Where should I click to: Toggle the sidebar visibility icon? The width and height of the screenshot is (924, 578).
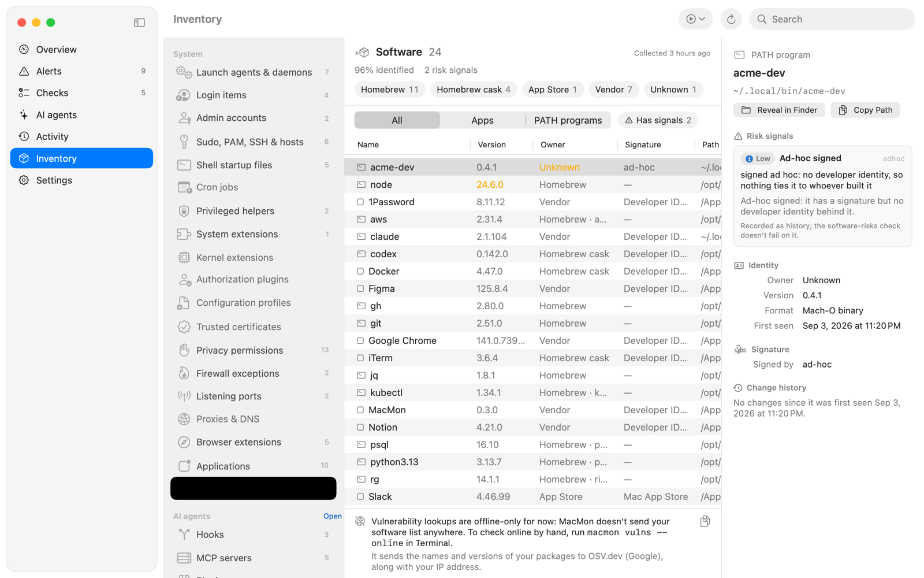tap(139, 23)
